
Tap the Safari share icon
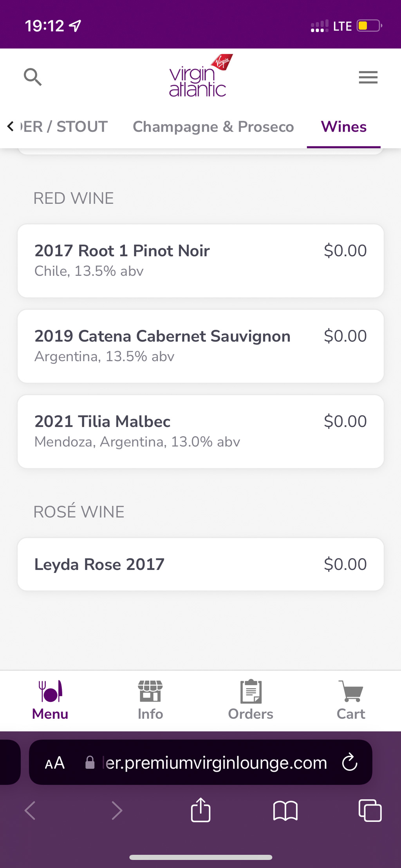coord(200,810)
